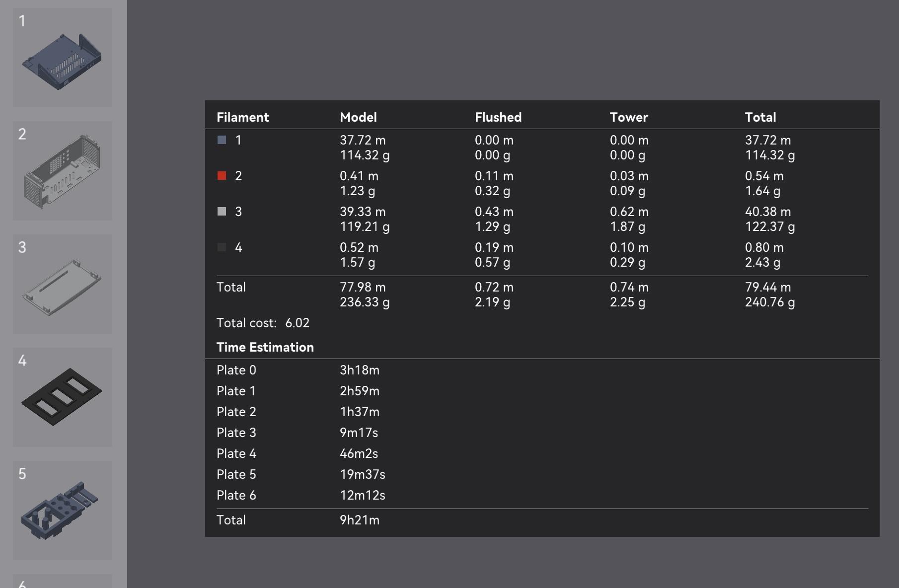Select Plate 5 time 19m37s
This screenshot has height=588, width=899.
click(x=363, y=474)
